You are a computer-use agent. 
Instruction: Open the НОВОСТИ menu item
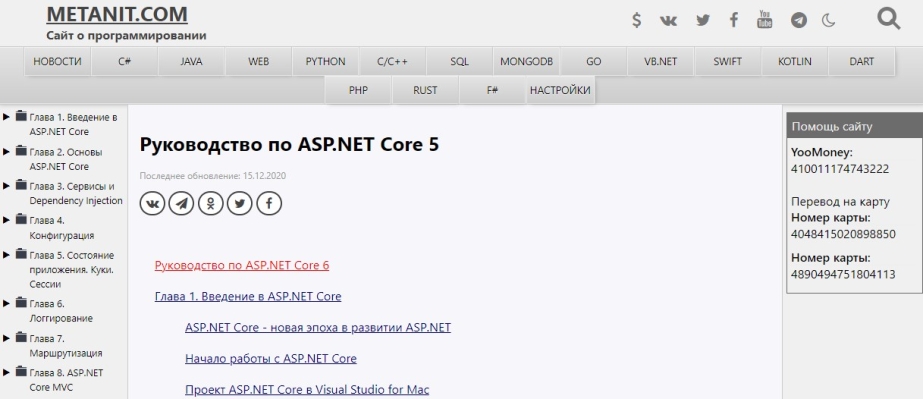click(57, 61)
